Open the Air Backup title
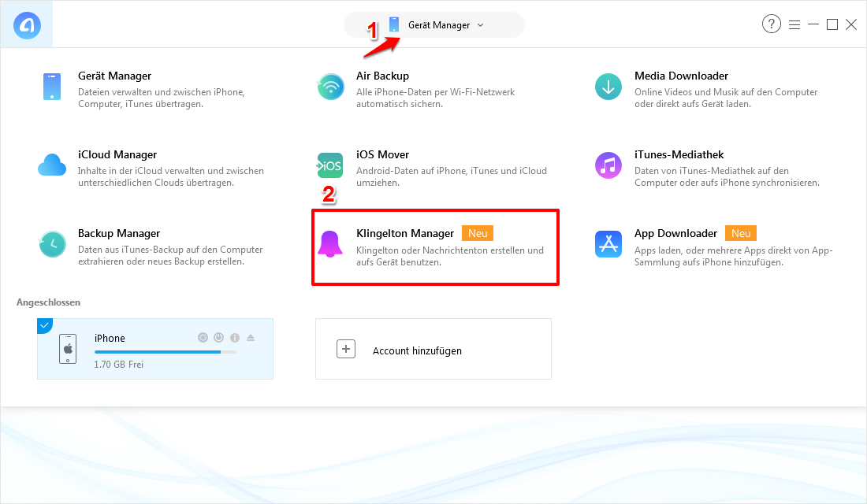Viewport: 867px width, 504px height. (382, 76)
